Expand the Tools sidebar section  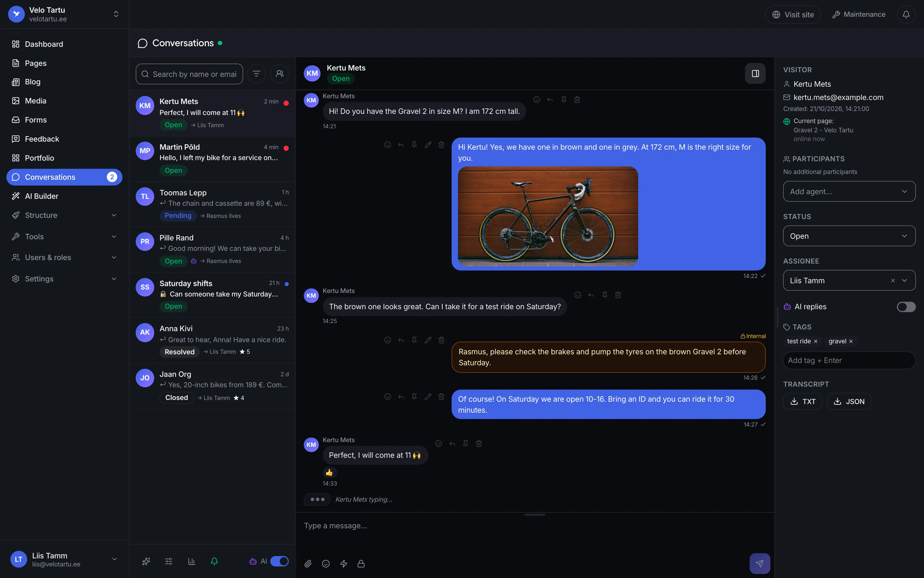coord(64,237)
